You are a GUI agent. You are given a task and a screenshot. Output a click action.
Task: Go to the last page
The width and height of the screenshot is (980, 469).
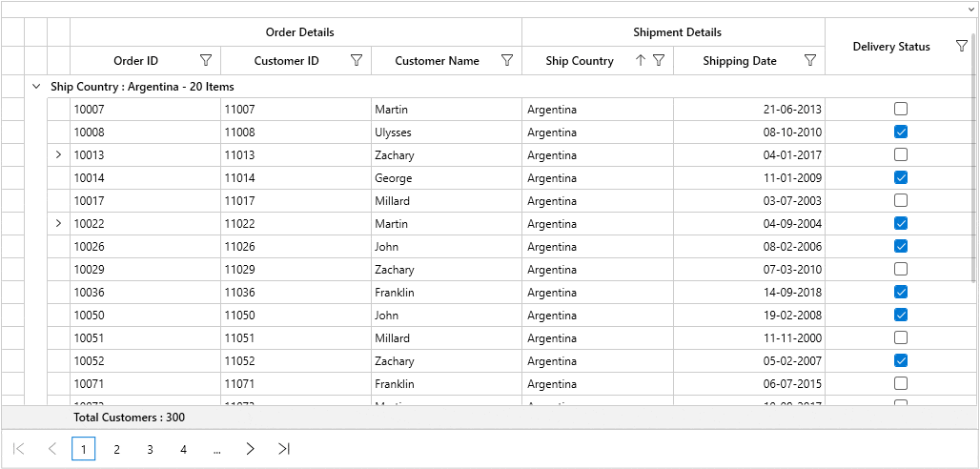coord(283,449)
